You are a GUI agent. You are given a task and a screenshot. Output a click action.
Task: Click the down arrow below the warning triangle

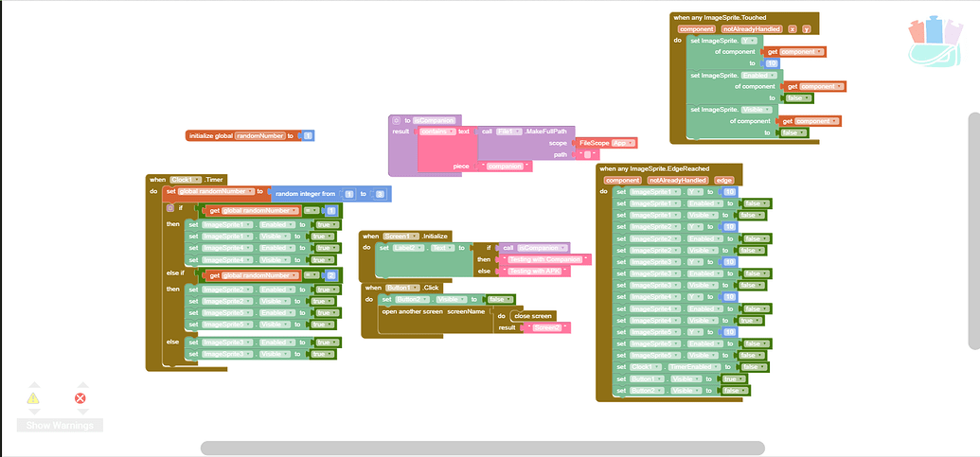pos(33,412)
